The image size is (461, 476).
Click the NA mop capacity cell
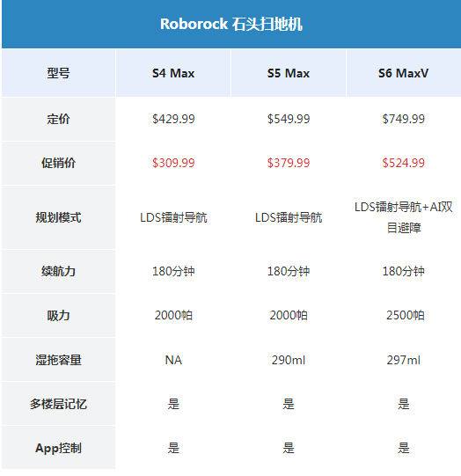[173, 360]
